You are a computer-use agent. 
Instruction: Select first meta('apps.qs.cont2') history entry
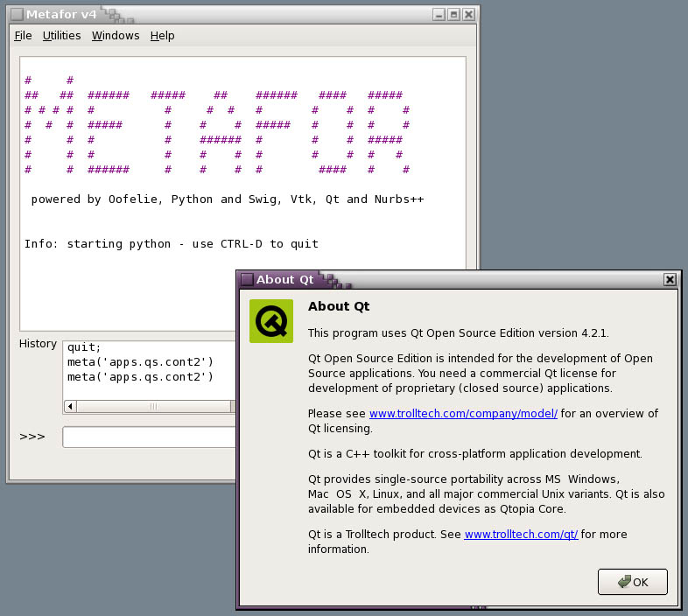(140, 362)
